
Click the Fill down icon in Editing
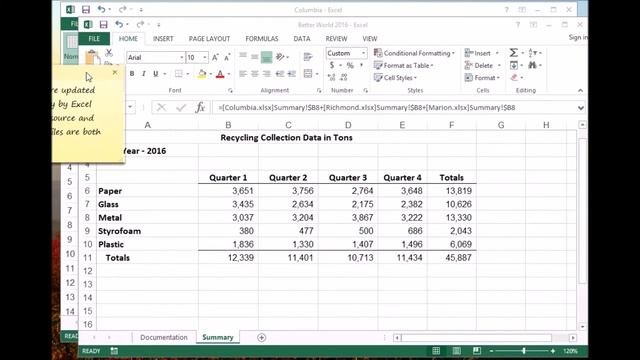(x=513, y=65)
